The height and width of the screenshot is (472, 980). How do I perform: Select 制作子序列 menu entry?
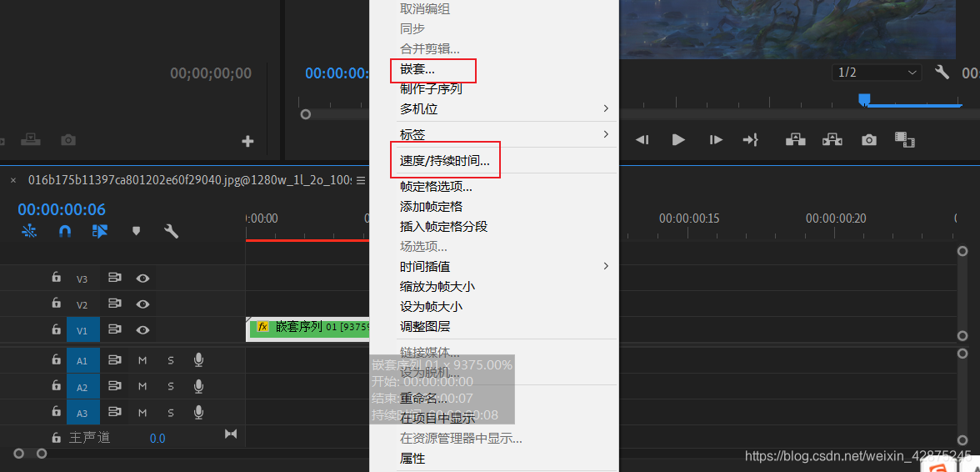(x=431, y=88)
